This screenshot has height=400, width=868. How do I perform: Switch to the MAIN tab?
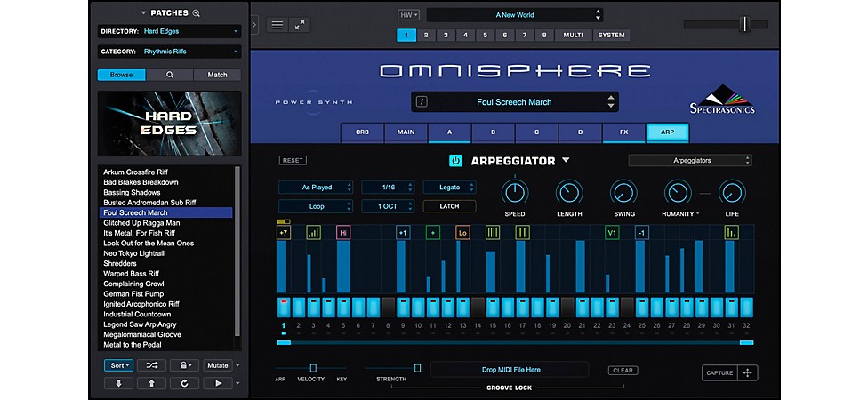click(406, 132)
